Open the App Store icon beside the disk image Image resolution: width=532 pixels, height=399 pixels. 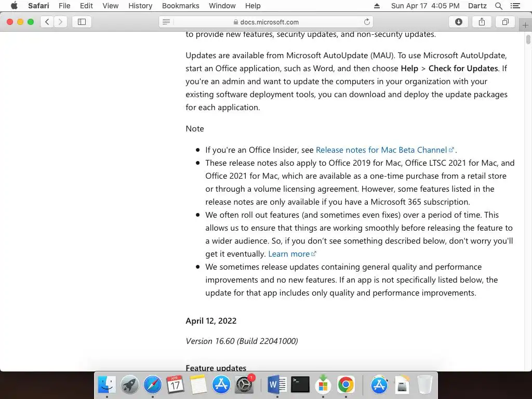pyautogui.click(x=379, y=385)
